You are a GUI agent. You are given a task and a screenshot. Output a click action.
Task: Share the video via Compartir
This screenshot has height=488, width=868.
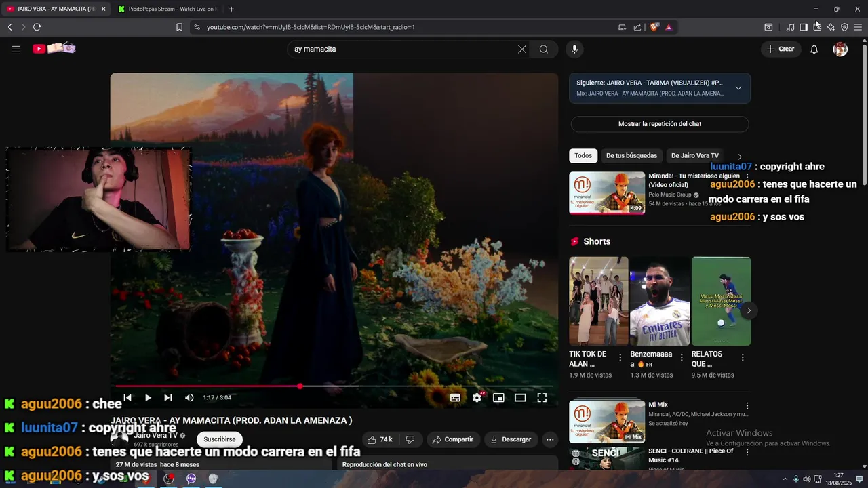coord(453,440)
